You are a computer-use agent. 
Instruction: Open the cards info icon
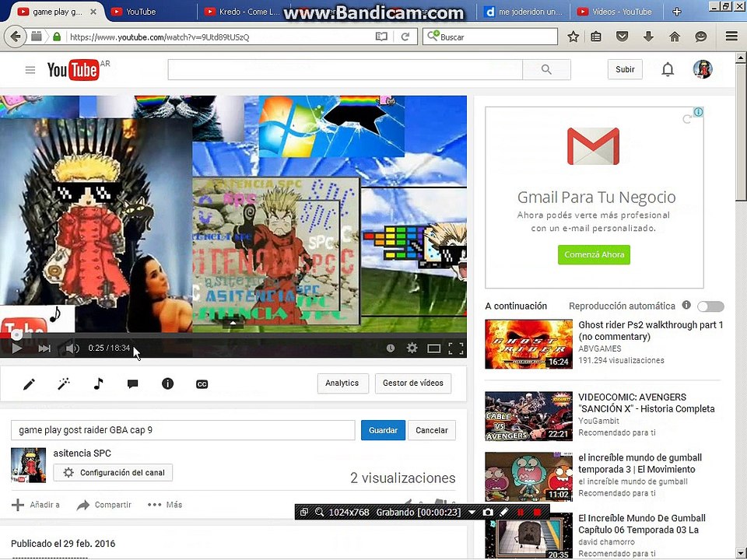pyautogui.click(x=168, y=383)
